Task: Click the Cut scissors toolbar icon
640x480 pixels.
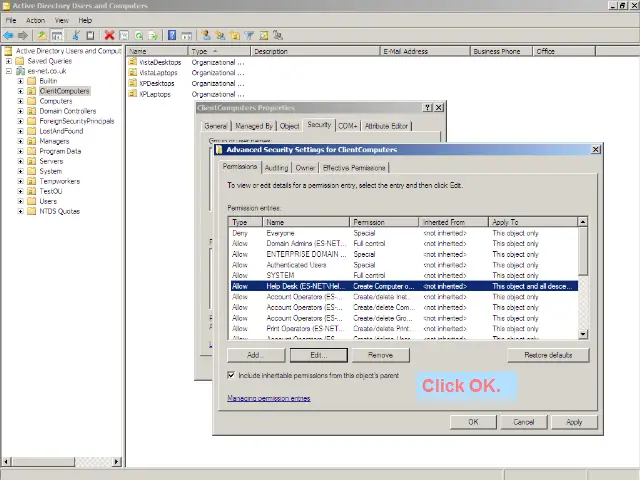Action: pyautogui.click(x=75, y=36)
